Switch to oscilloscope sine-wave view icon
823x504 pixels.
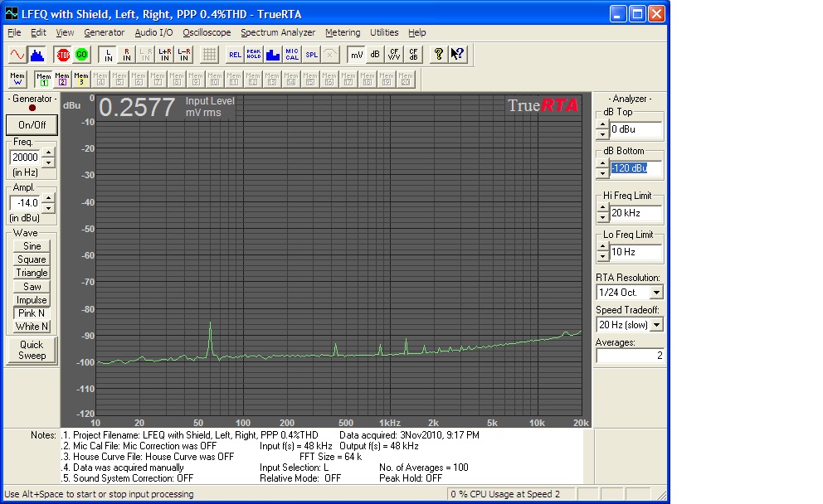tap(17, 55)
